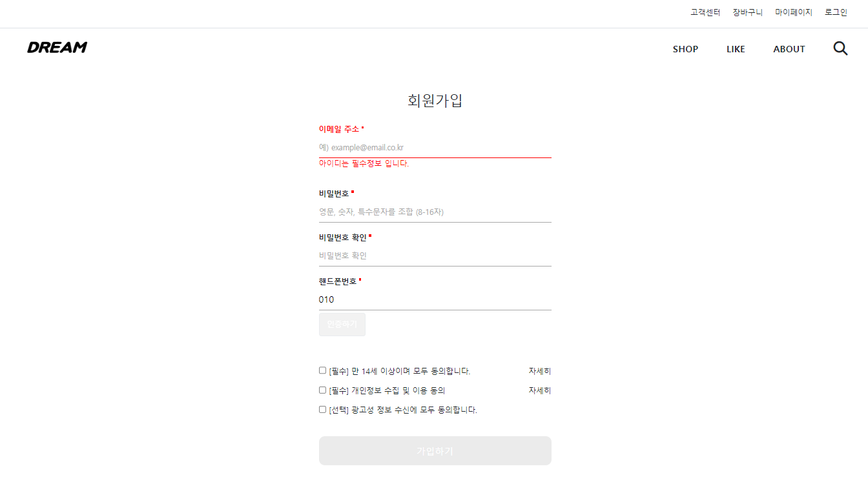Select the 비밀번호 확인 field
Image resolution: width=868 pixels, height=493 pixels.
pos(435,255)
